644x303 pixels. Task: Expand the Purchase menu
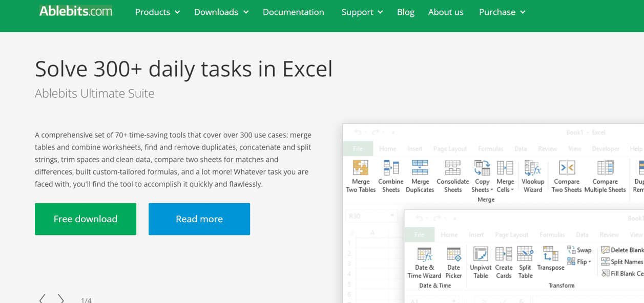click(502, 12)
